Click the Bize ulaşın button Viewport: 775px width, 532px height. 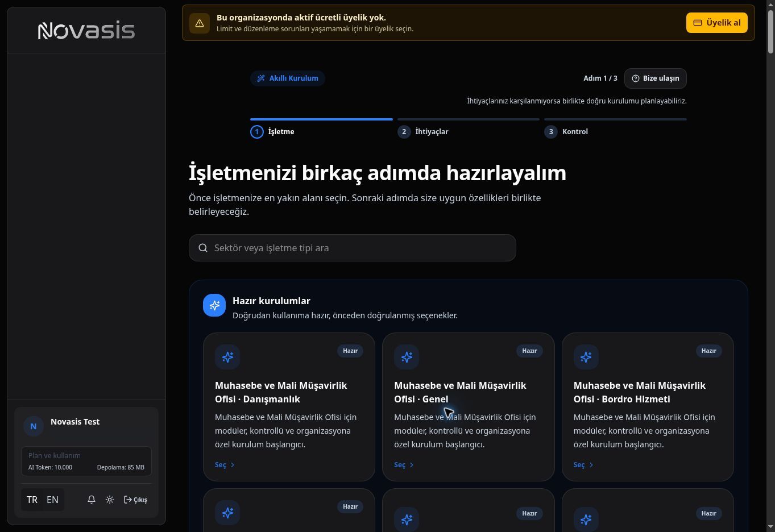click(x=656, y=78)
